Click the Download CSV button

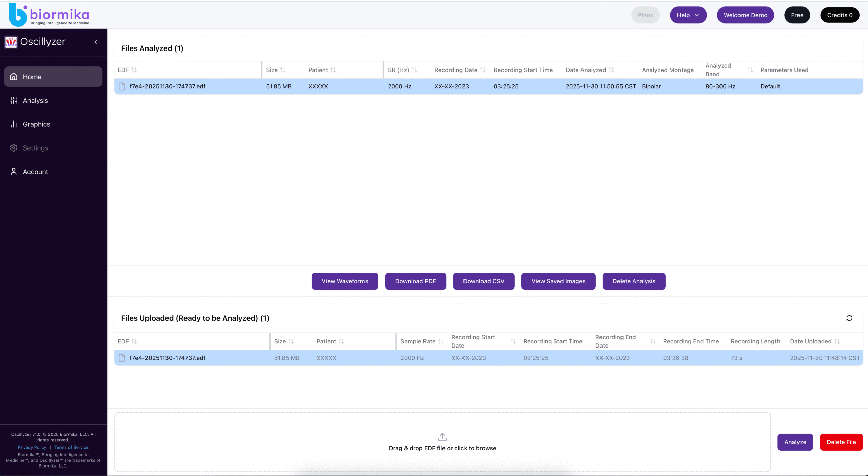484,281
